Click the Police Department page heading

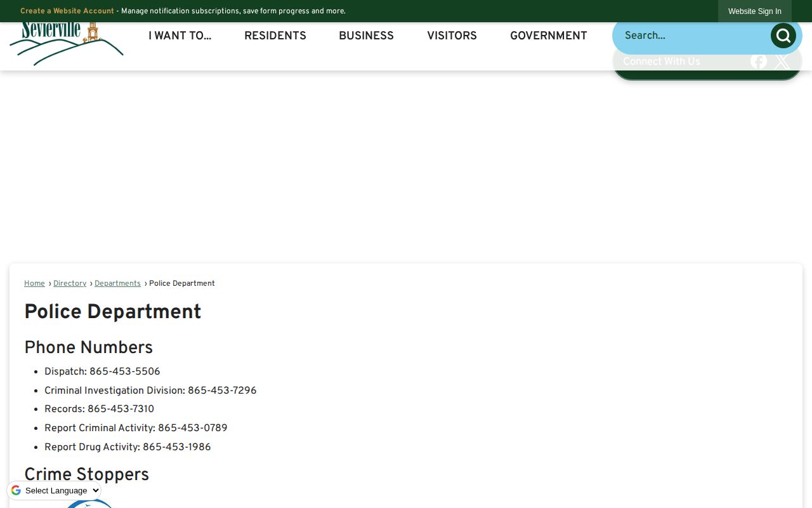click(113, 312)
